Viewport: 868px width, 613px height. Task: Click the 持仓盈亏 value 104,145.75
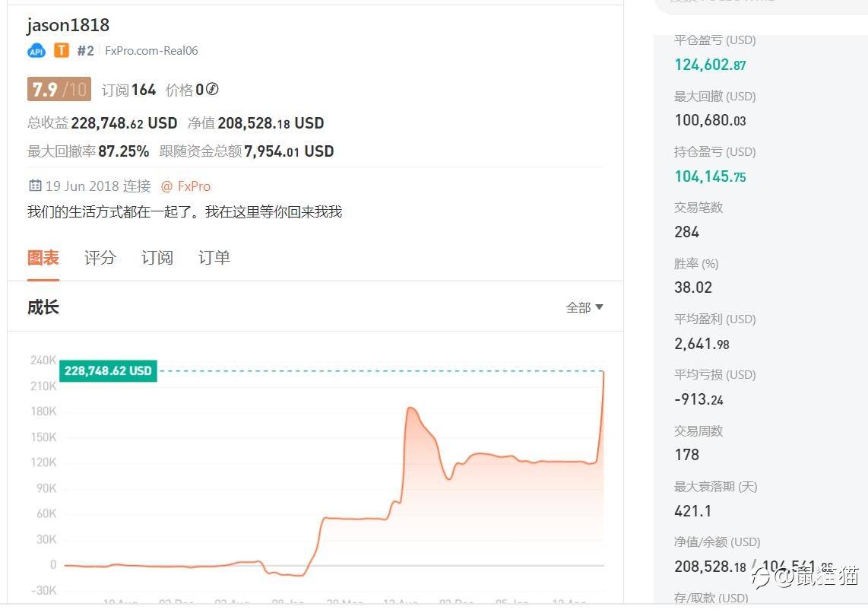click(x=710, y=176)
